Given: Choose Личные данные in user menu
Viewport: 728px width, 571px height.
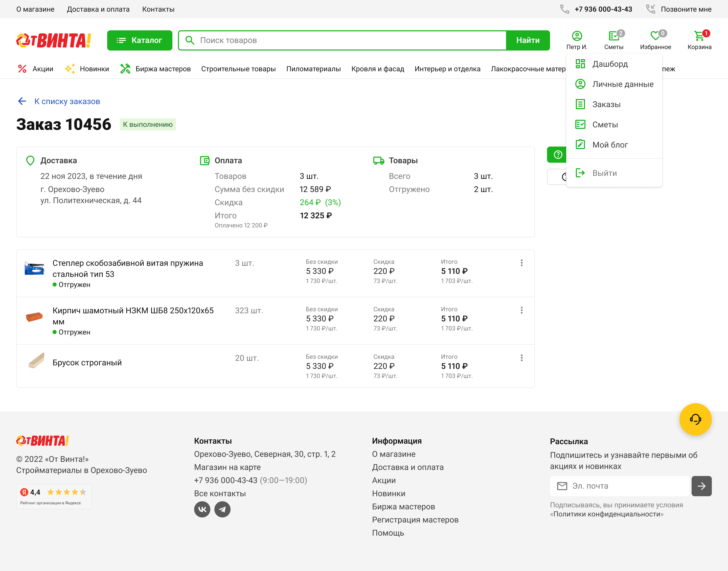Looking at the screenshot, I should 622,84.
